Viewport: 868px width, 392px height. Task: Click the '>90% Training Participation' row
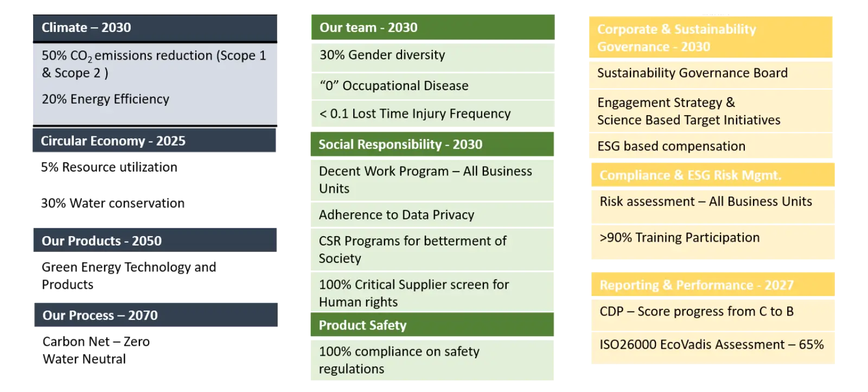coord(713,238)
